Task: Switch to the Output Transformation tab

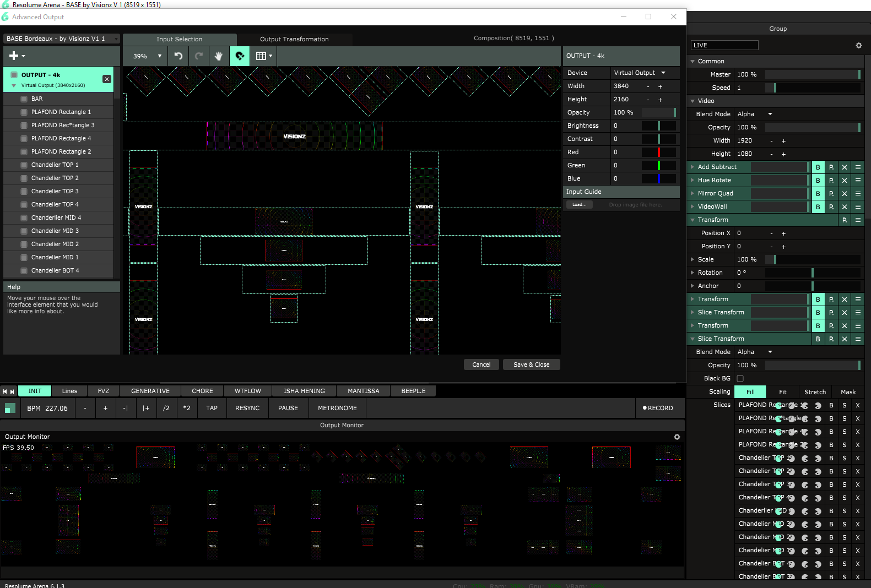Action: [x=294, y=40]
